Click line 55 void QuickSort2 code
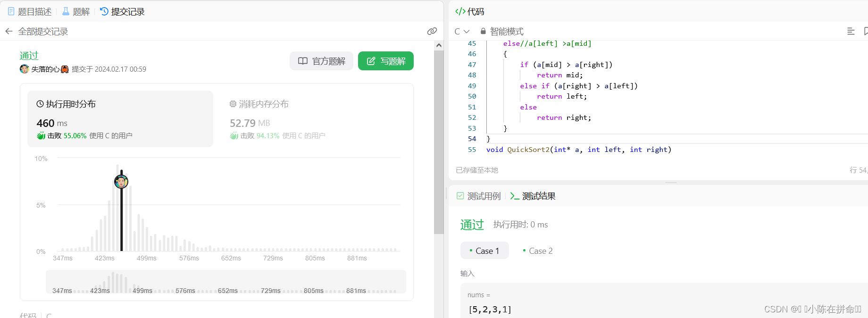868x318 pixels. [x=579, y=150]
